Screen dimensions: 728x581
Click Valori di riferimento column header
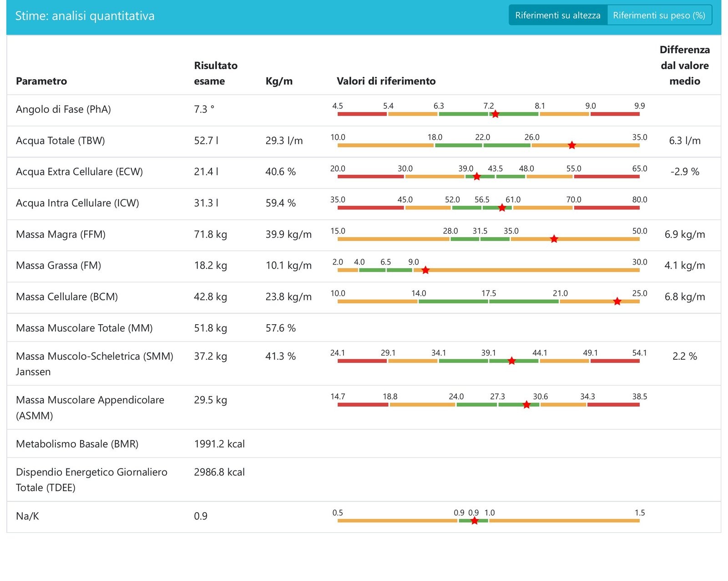click(x=386, y=81)
